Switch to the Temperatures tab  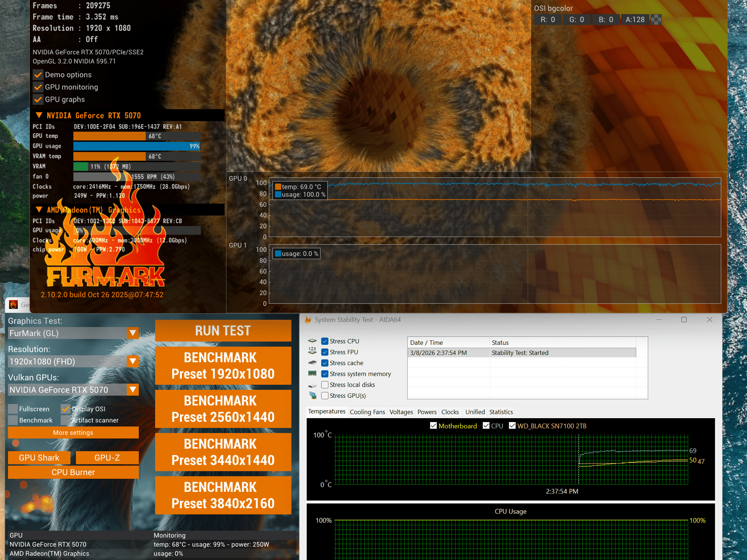point(326,412)
